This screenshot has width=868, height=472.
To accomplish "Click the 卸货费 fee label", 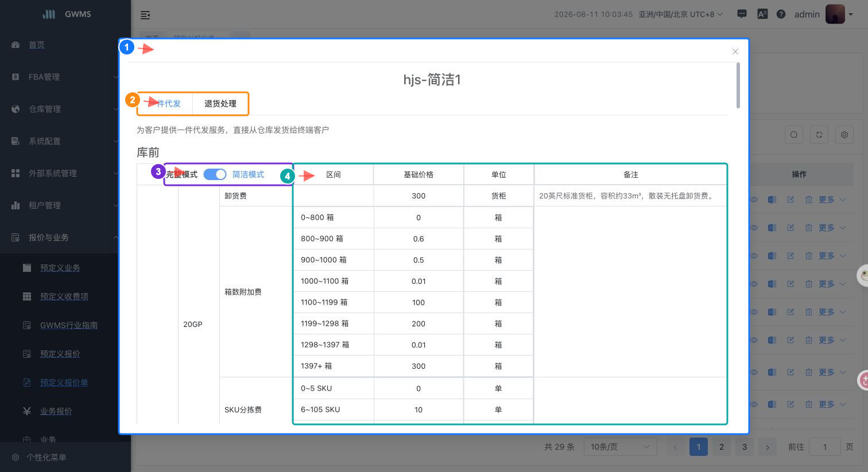I will click(x=235, y=196).
